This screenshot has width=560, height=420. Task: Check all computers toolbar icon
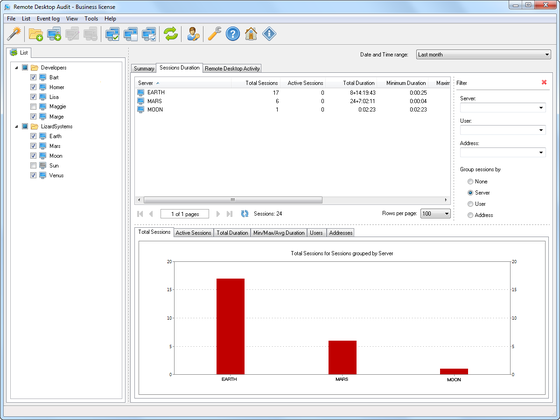112,34
